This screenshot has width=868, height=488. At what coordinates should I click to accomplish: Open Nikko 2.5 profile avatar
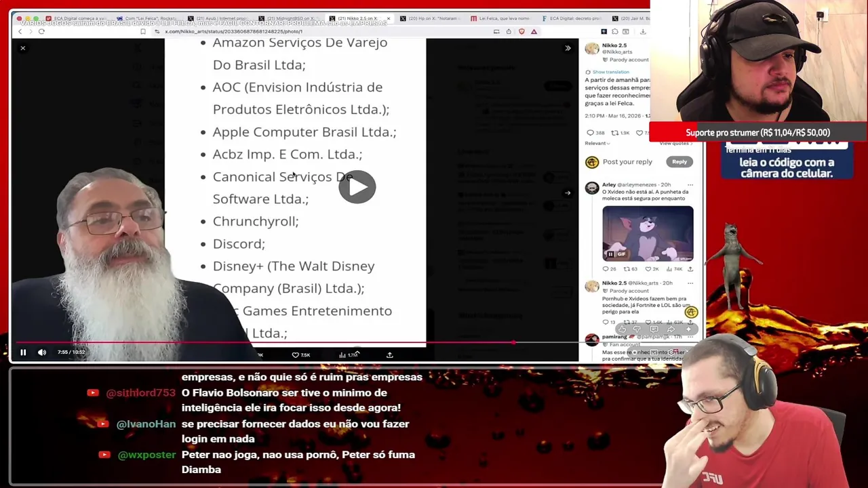pos(592,49)
